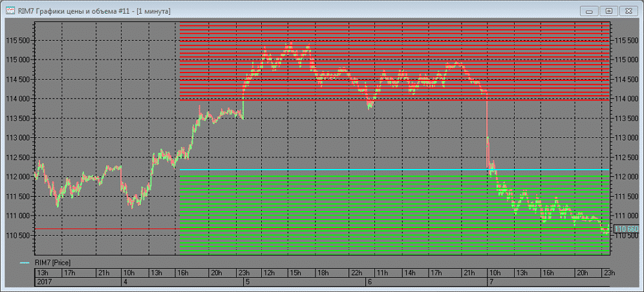Click the first 13h label on the time axis
Viewport: 644px width, 292px height.
click(43, 273)
